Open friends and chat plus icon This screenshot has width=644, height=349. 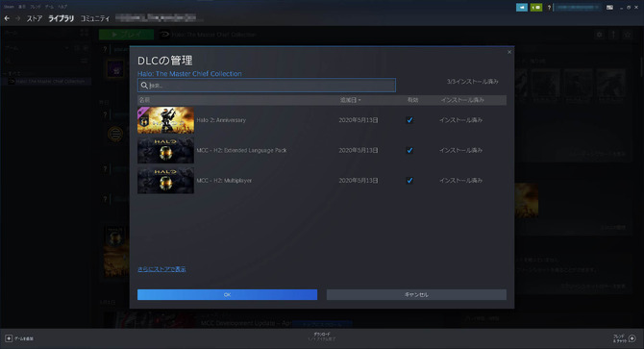pyautogui.click(x=632, y=338)
